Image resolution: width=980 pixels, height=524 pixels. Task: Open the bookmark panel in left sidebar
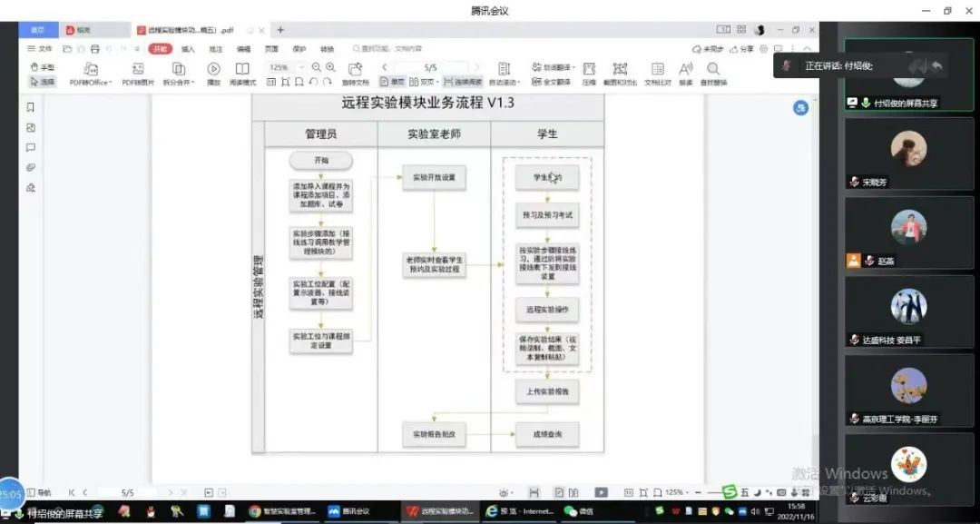[x=31, y=107]
